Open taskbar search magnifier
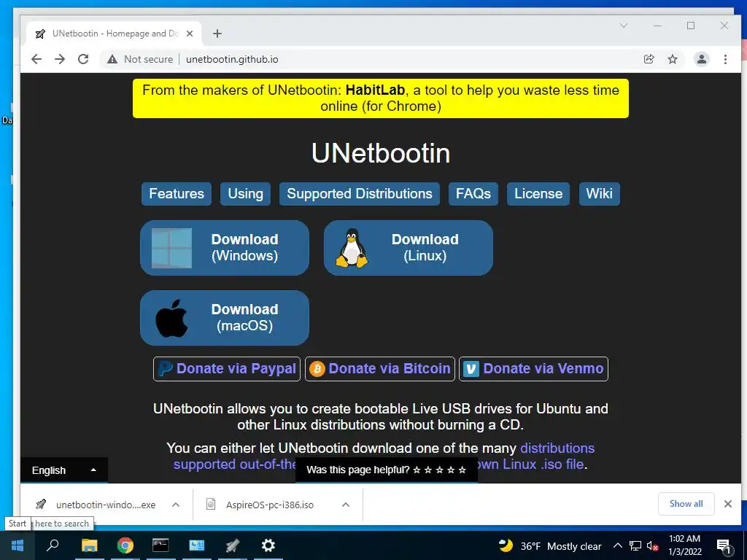747x560 pixels. tap(53, 545)
